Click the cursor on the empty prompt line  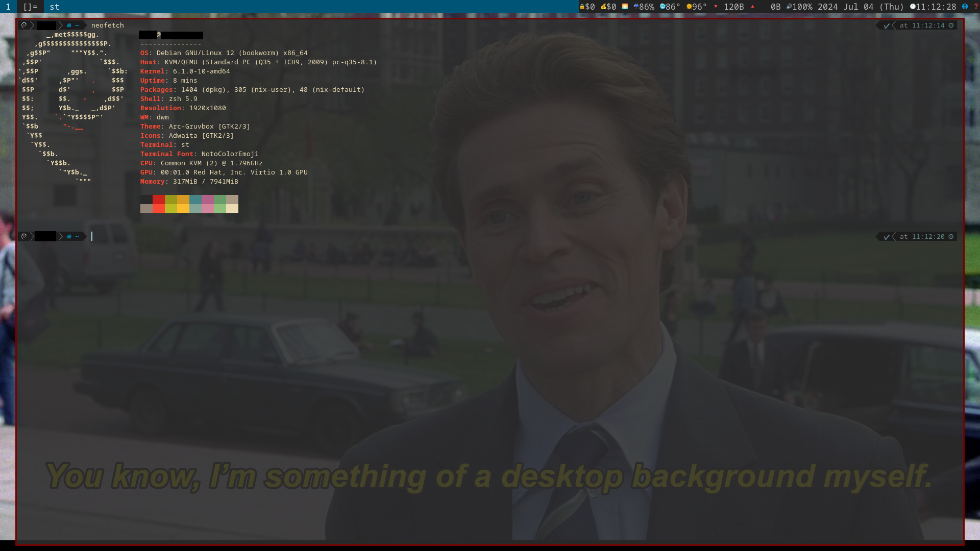click(x=92, y=236)
